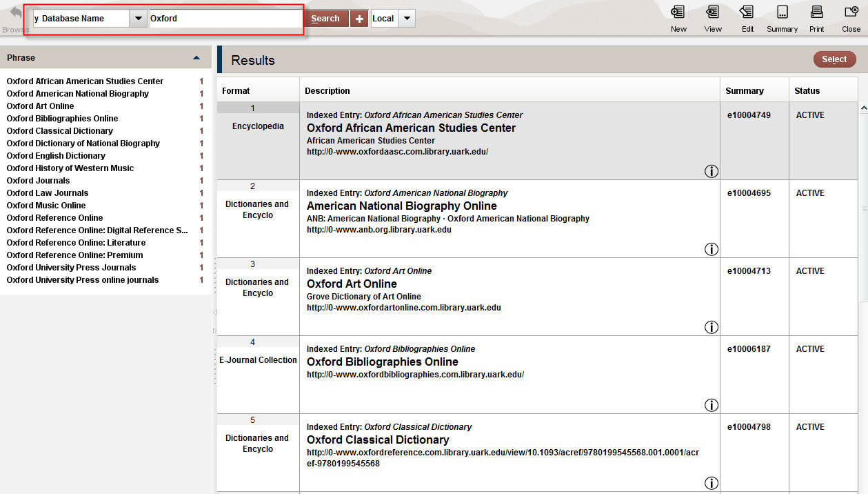Open info icon for Oxford Bibliographies Online
Viewport: 868px width, 494px height.
tap(711, 405)
